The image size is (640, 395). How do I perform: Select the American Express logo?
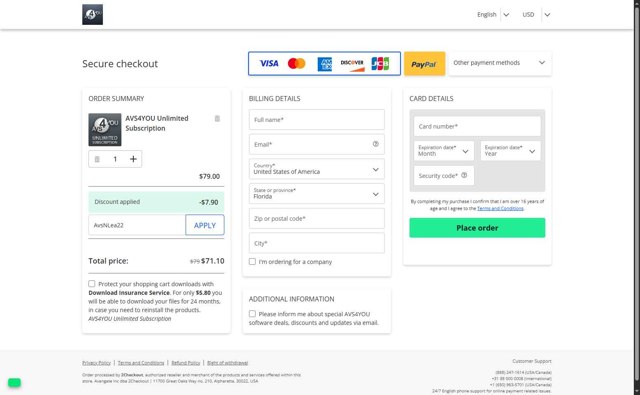point(325,64)
